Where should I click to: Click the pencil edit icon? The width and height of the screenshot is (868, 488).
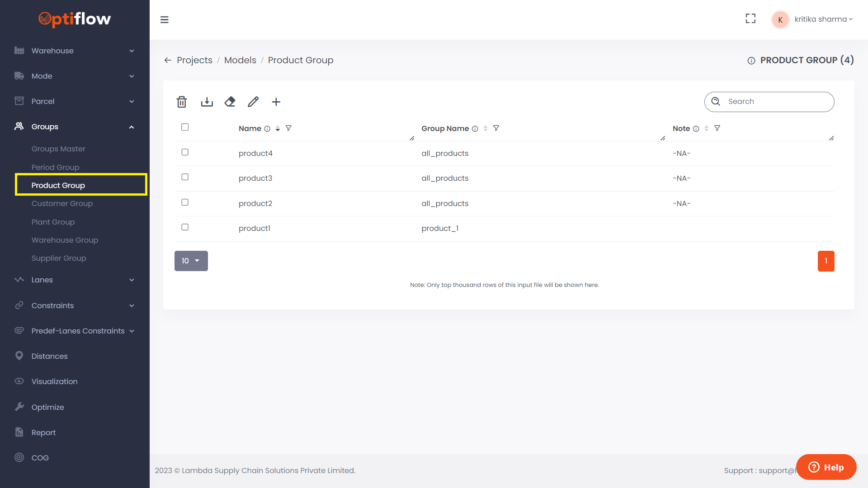pyautogui.click(x=253, y=102)
